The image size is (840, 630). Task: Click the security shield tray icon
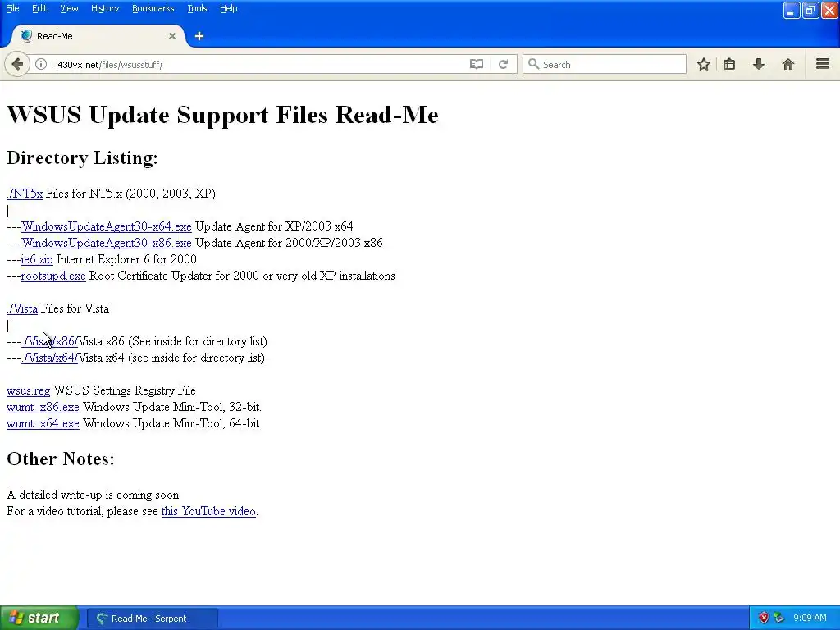[x=764, y=618]
